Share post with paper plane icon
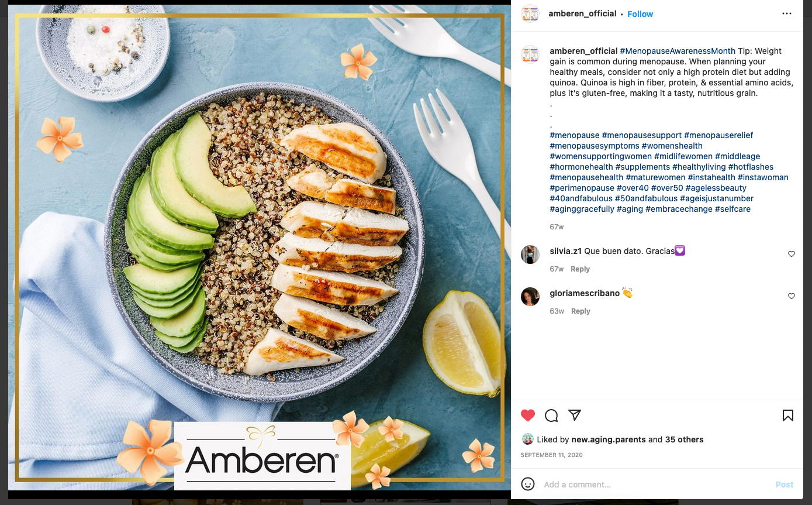This screenshot has width=812, height=505. point(575,415)
